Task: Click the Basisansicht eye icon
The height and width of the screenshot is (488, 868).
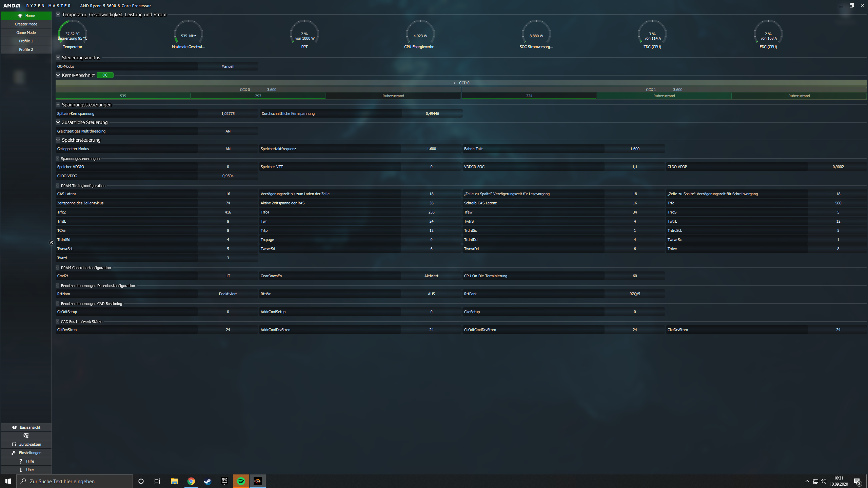Action: tap(15, 427)
